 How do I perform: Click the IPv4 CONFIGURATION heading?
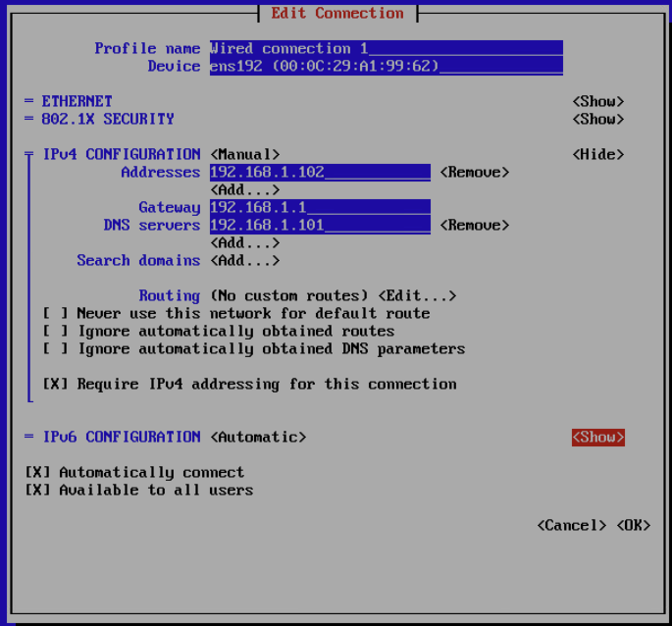coord(122,154)
